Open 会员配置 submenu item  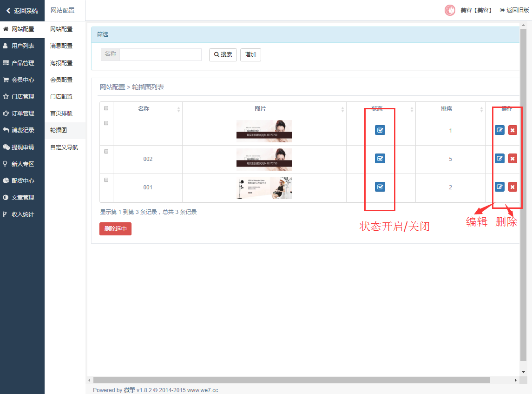click(x=61, y=80)
